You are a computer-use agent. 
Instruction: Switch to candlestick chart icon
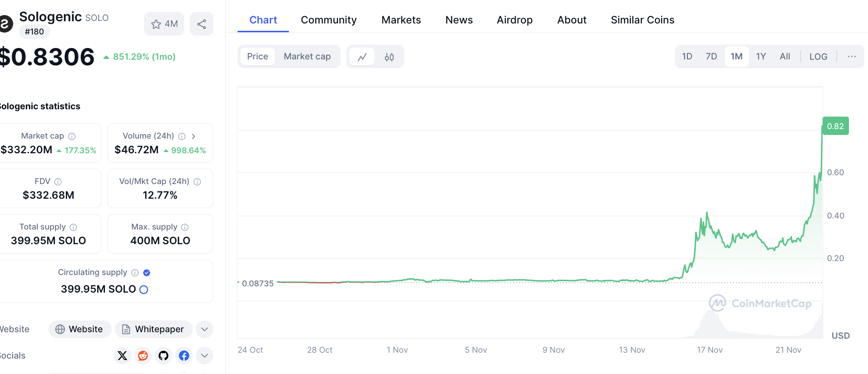(389, 57)
